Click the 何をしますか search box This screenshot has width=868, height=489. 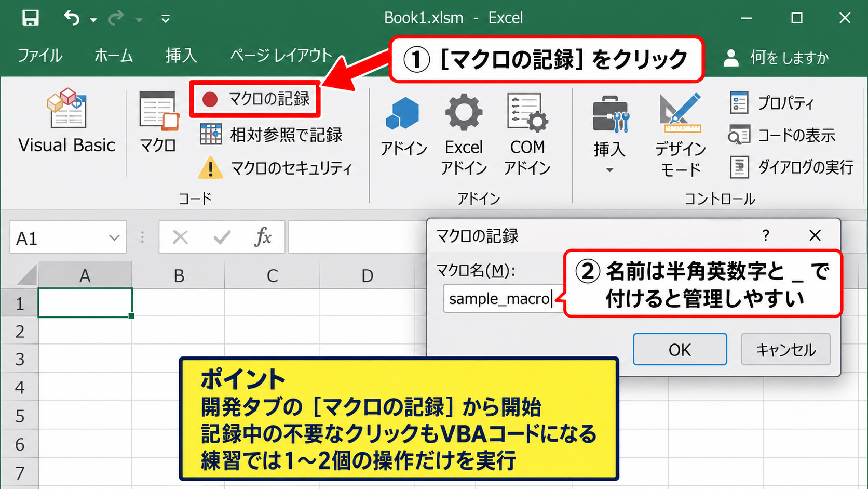(x=789, y=57)
